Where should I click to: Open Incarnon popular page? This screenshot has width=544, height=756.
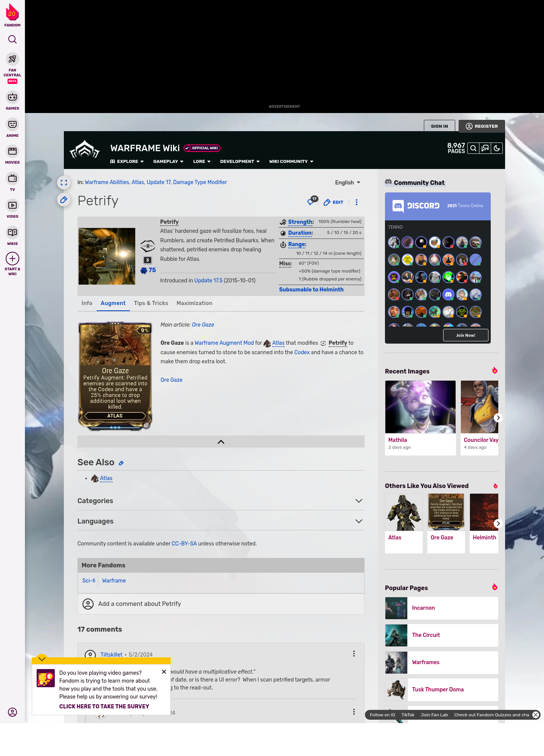[x=442, y=608]
